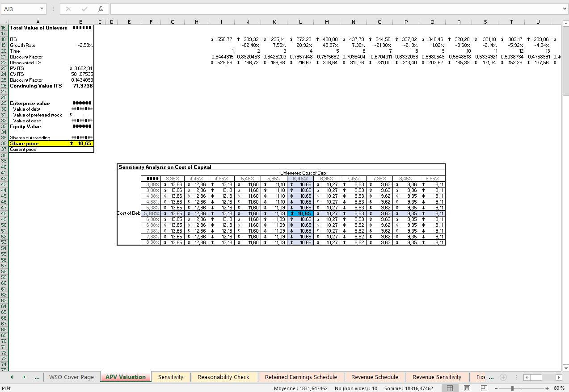Click ITS value $ 556,77 in row 18
The image size is (569, 392).
tap(222, 39)
